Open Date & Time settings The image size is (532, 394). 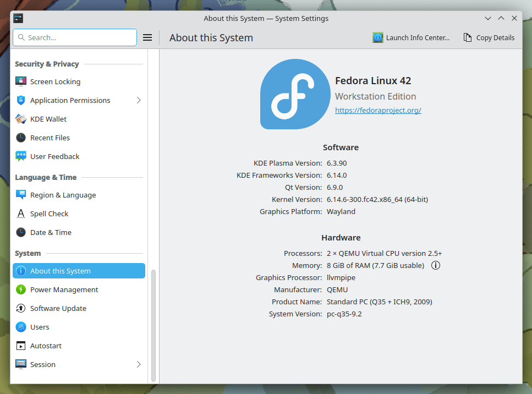[x=79, y=232]
